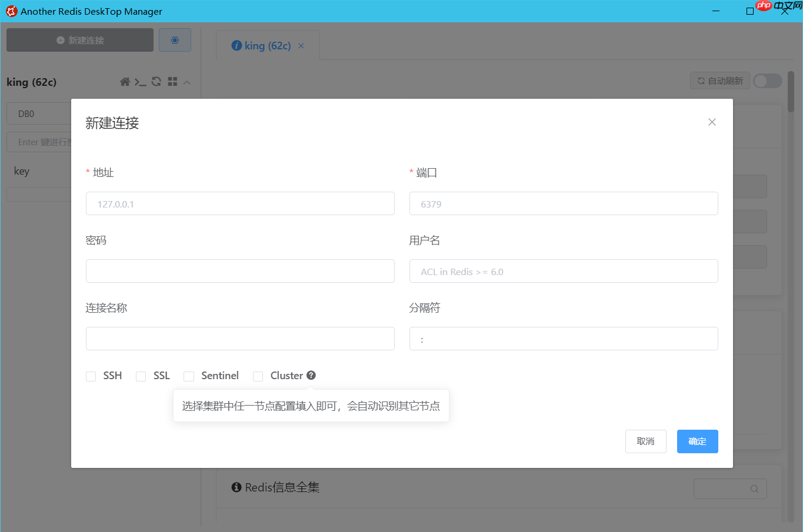The image size is (803, 532).
Task: Click the 自动刷新 refresh button
Action: tap(719, 81)
